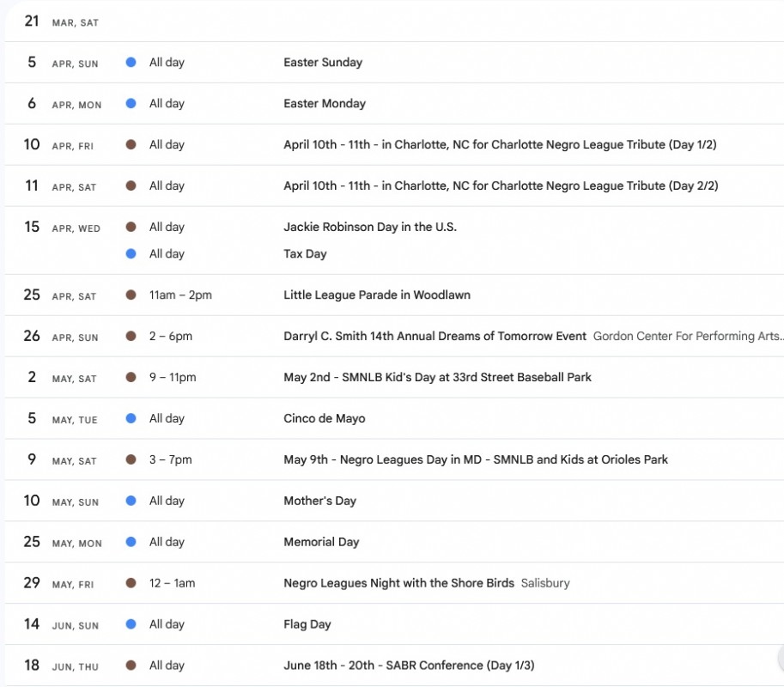Open the Easter Sunday event
The width and height of the screenshot is (784, 687).
pos(323,63)
